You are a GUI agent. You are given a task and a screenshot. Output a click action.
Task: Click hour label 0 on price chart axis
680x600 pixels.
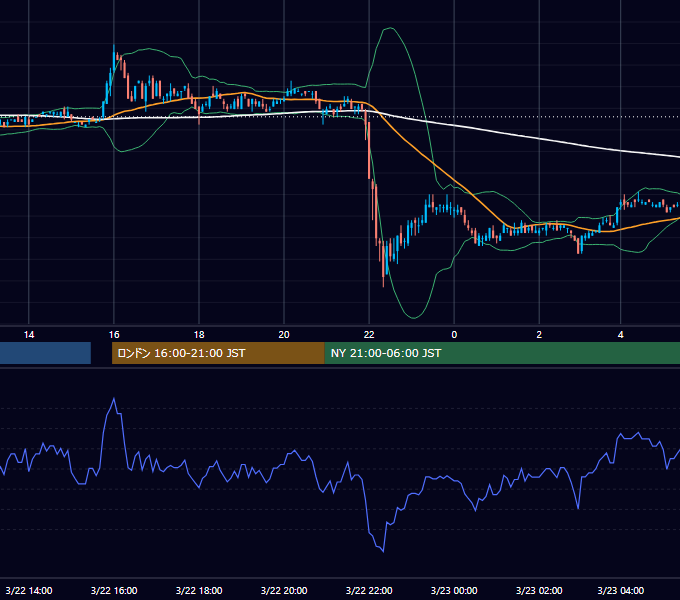coord(454,335)
